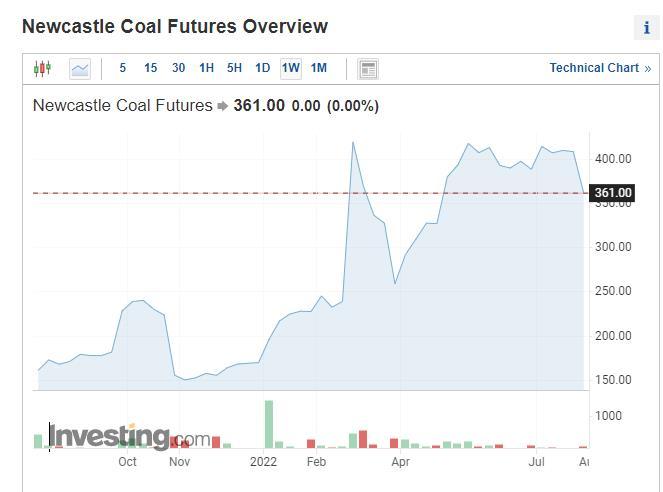Screen dimensions: 663x492
Task: Click the info icon beside the title
Action: (x=646, y=28)
